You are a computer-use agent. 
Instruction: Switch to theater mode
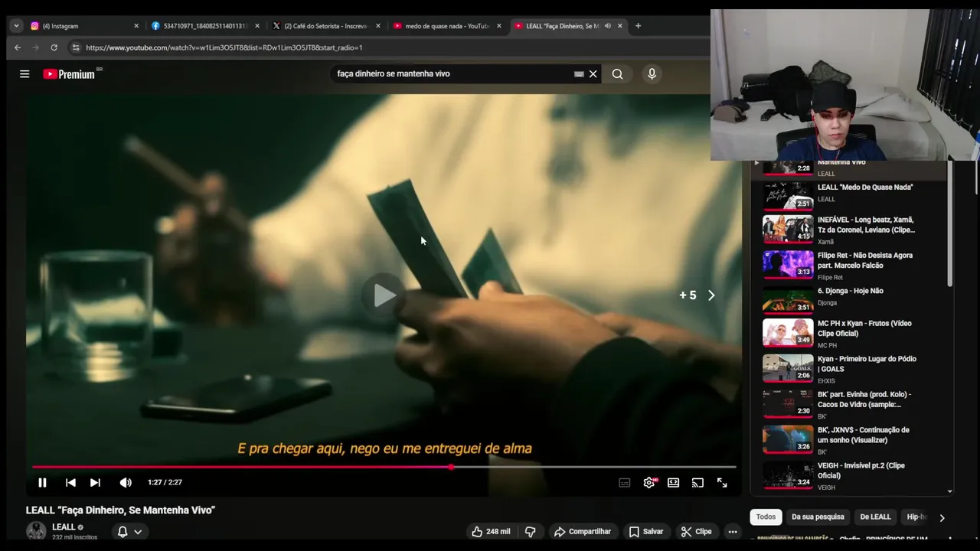pyautogui.click(x=673, y=483)
